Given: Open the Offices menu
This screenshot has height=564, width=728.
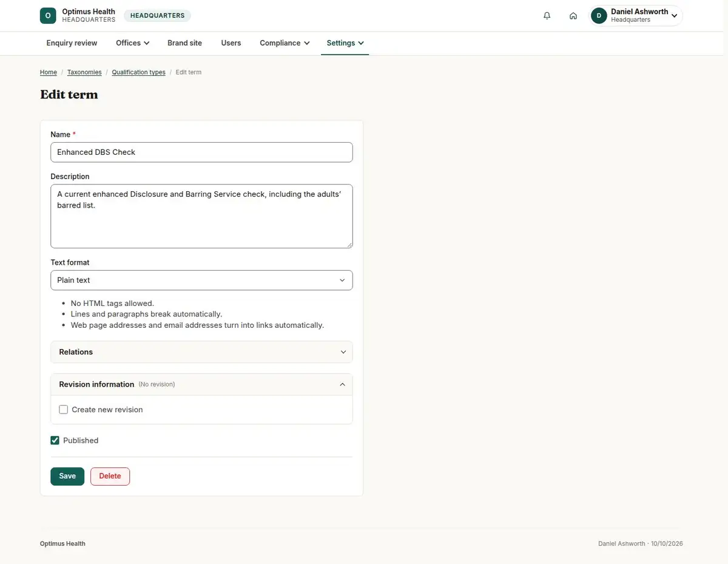Looking at the screenshot, I should click(133, 43).
